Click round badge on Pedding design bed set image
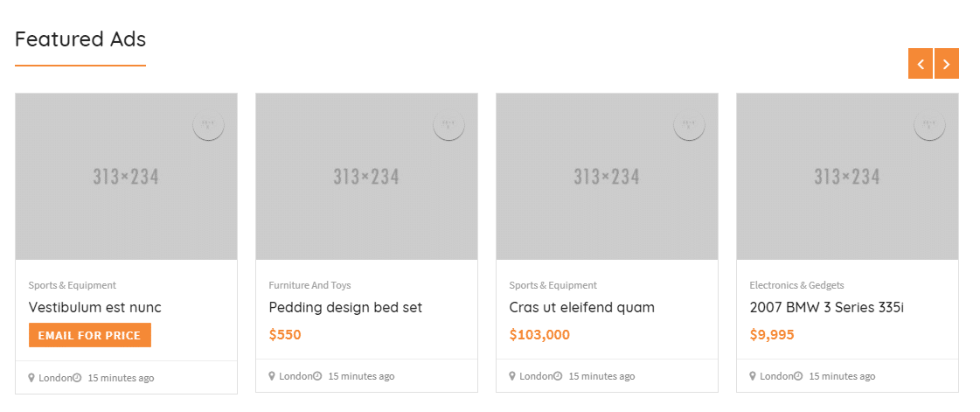This screenshot has height=412, width=980. tap(448, 124)
